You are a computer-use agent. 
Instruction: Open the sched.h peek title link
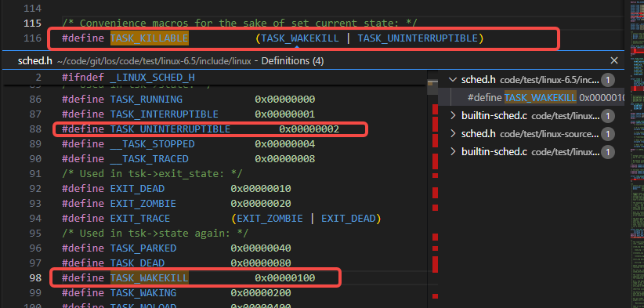pyautogui.click(x=35, y=61)
